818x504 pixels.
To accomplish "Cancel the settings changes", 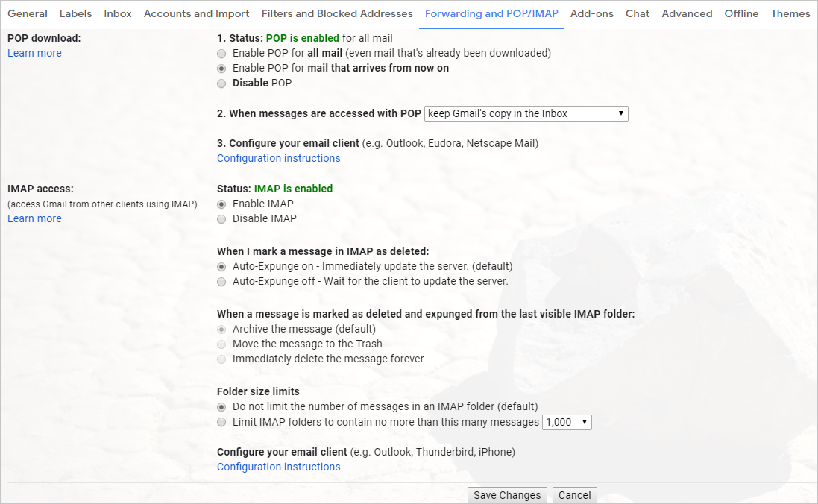I will [x=574, y=494].
